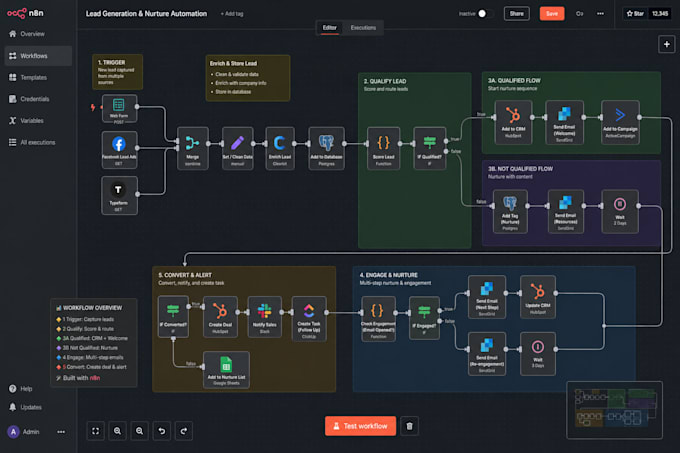Toggle the workflow Inactive switch
Image resolution: width=680 pixels, height=453 pixels.
(x=485, y=13)
